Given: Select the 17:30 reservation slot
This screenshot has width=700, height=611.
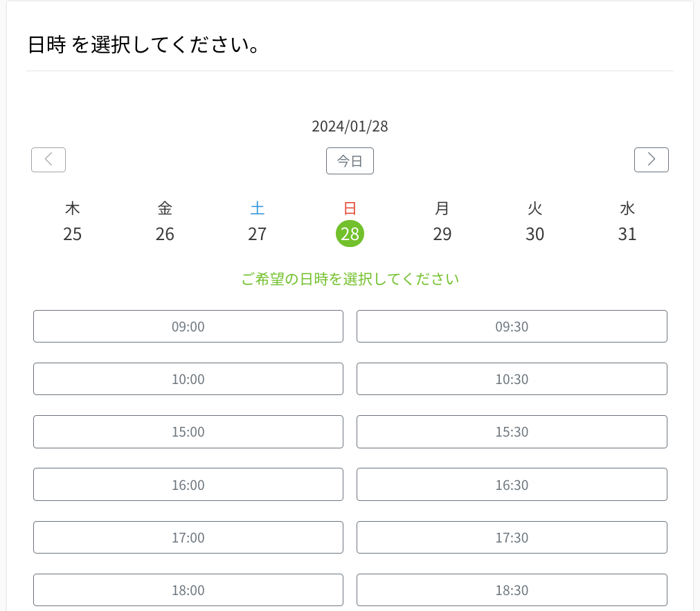Looking at the screenshot, I should 511,537.
